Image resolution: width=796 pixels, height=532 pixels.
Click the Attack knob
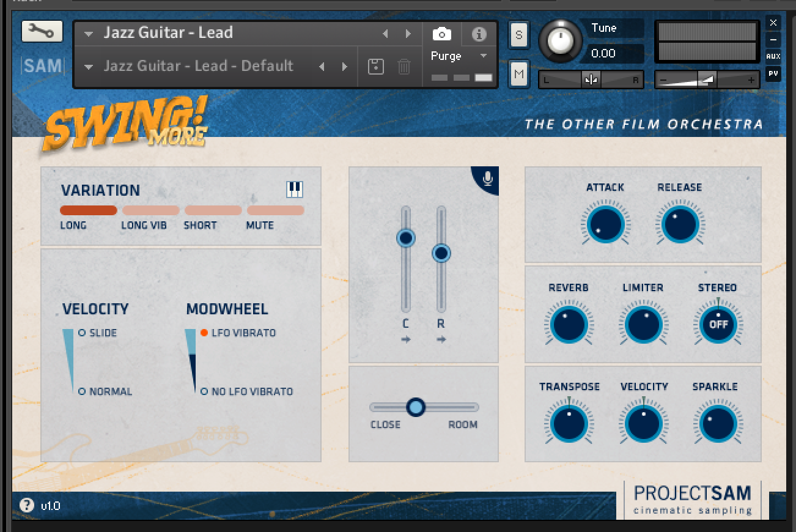[x=605, y=224]
